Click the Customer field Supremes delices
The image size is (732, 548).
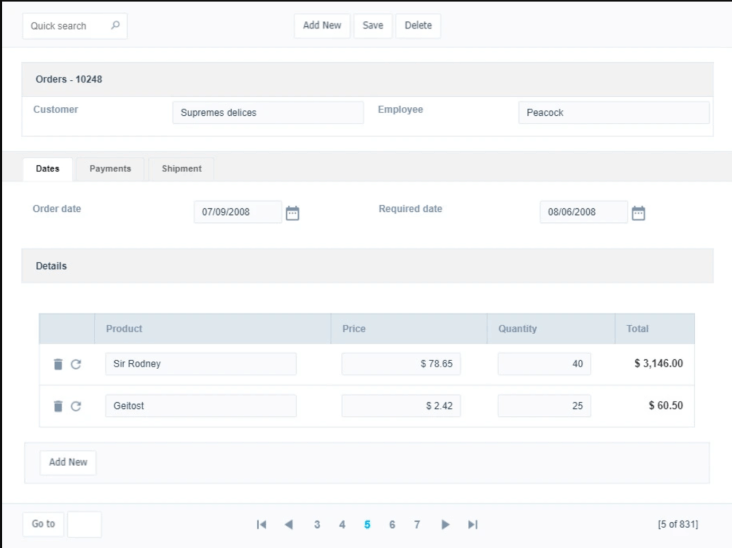[x=268, y=113]
